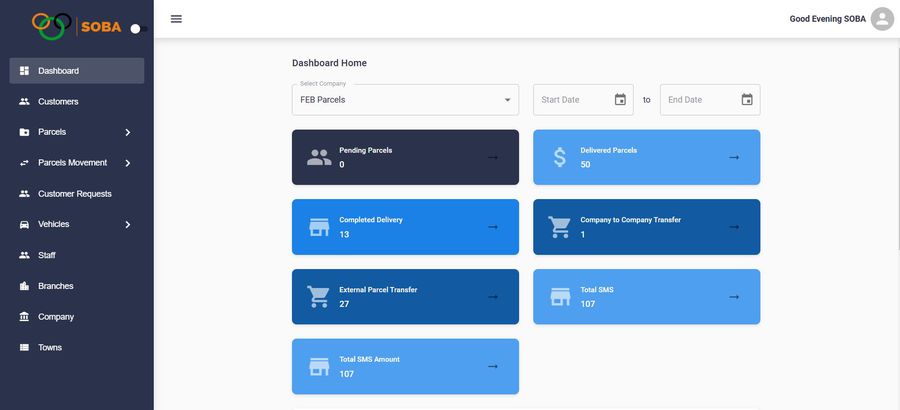Click the External Parcel Transfer value 27
The image size is (900, 410).
pos(344,304)
